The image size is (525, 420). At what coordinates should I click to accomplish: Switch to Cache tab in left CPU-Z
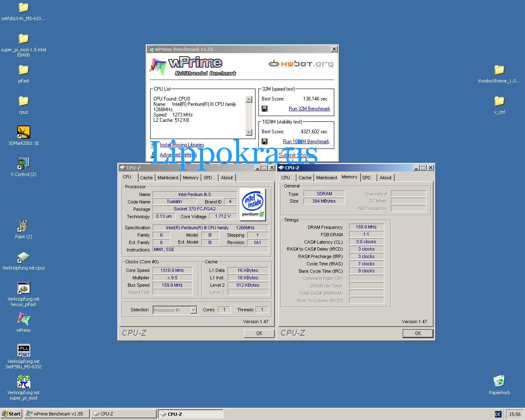146,178
